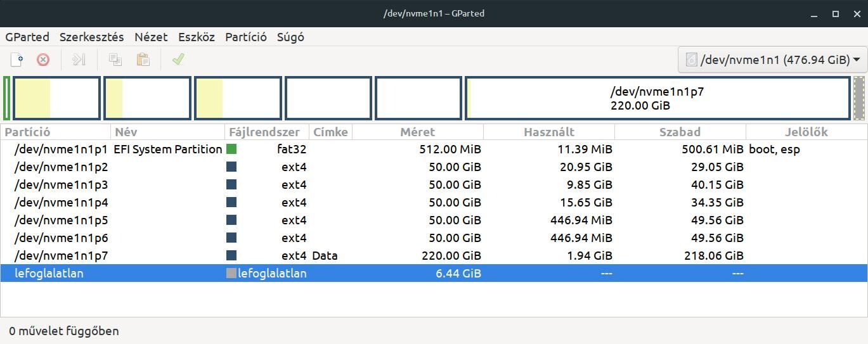
Task: Open the Eszköz menu
Action: [197, 37]
